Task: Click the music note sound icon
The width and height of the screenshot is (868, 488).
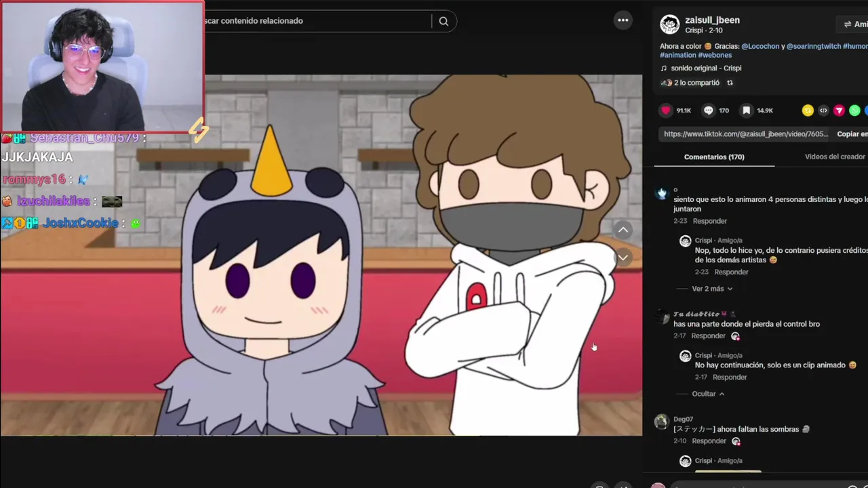Action: pos(664,68)
